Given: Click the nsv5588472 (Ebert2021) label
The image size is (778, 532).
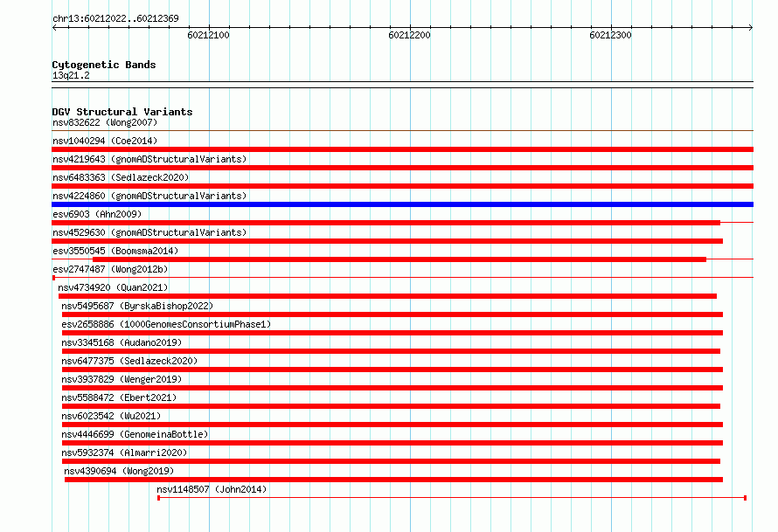Looking at the screenshot, I should (x=119, y=397).
